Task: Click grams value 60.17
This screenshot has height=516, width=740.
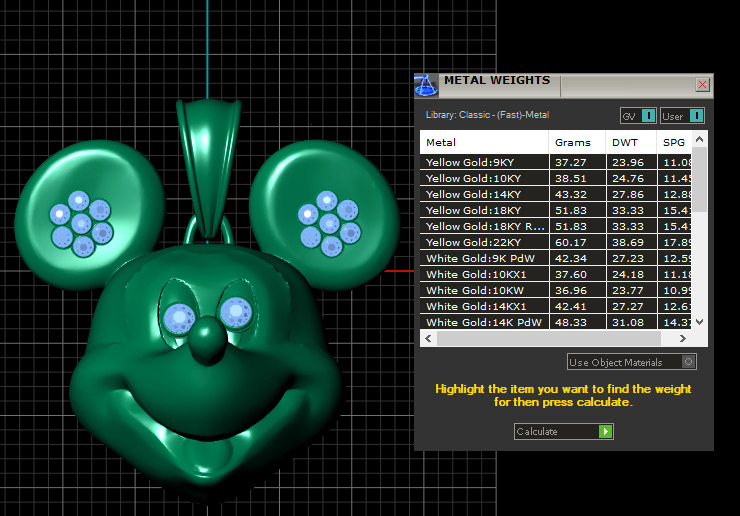Action: (571, 243)
